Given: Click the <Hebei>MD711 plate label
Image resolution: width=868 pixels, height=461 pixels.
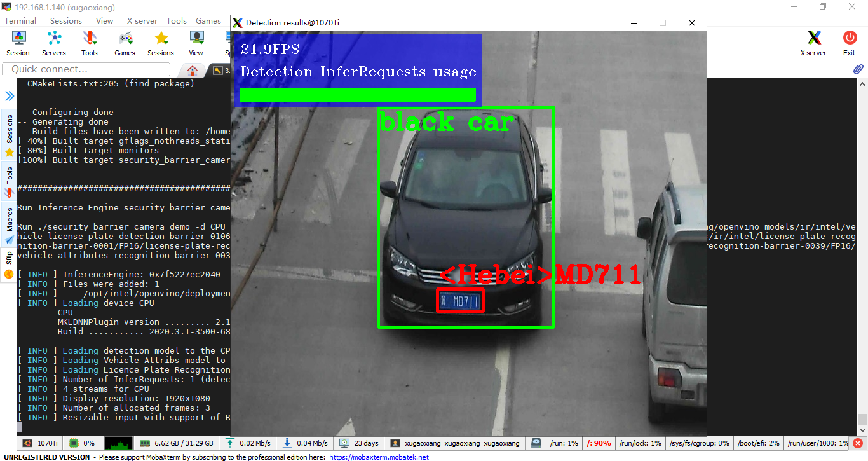Looking at the screenshot, I should pyautogui.click(x=540, y=275).
